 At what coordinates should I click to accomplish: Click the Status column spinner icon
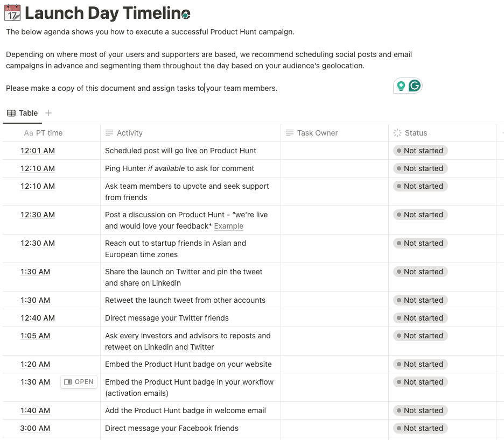397,133
